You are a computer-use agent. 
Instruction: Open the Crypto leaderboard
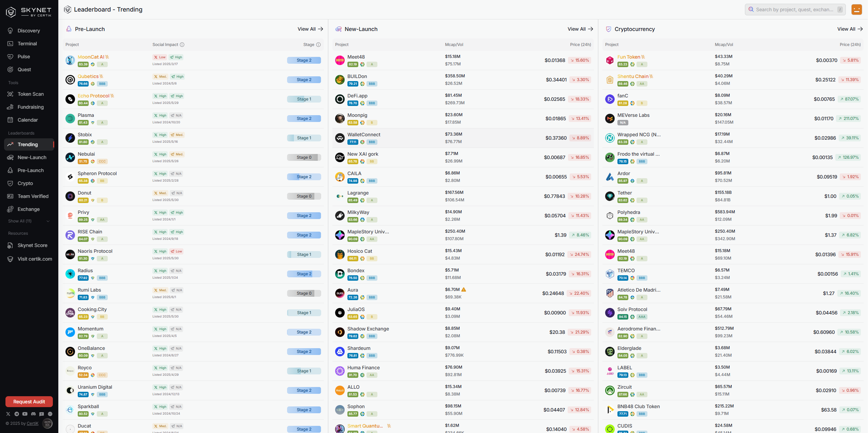click(x=29, y=183)
